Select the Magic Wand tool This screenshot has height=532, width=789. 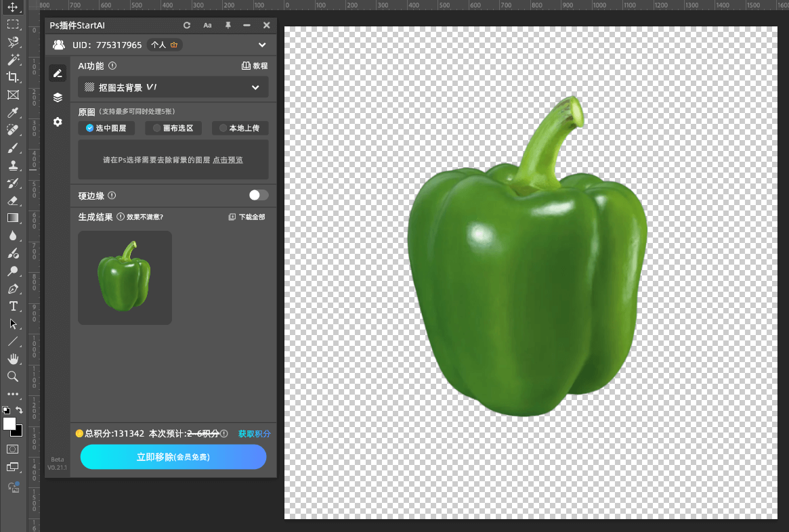[12, 60]
